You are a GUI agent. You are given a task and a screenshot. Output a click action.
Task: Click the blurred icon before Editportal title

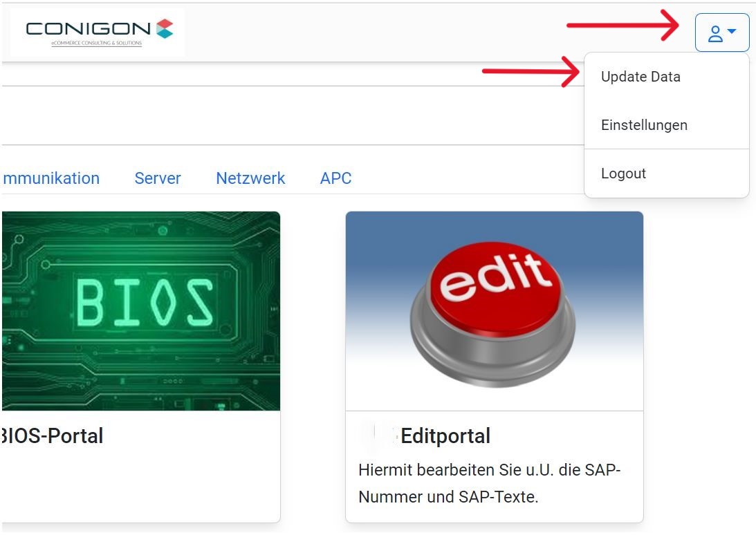point(378,435)
